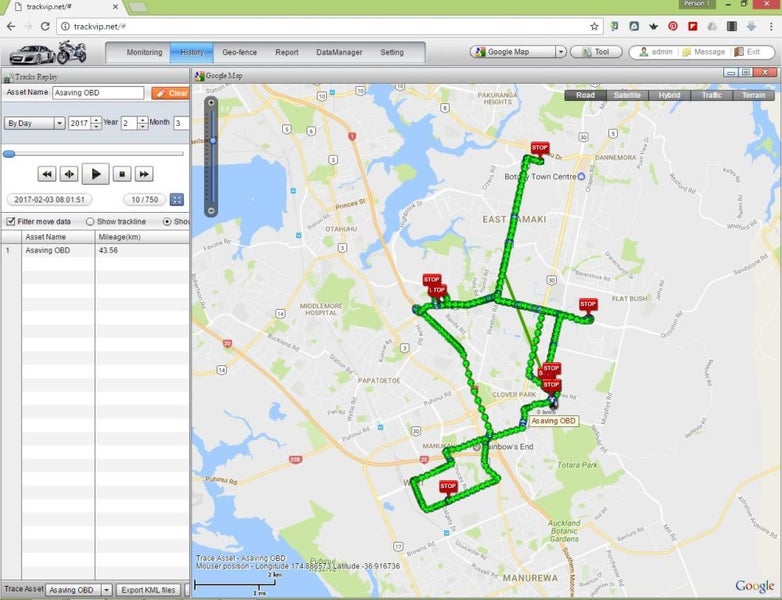This screenshot has width=782, height=600.
Task: Click the Asaving OBD vehicle label on map
Action: pos(553,421)
